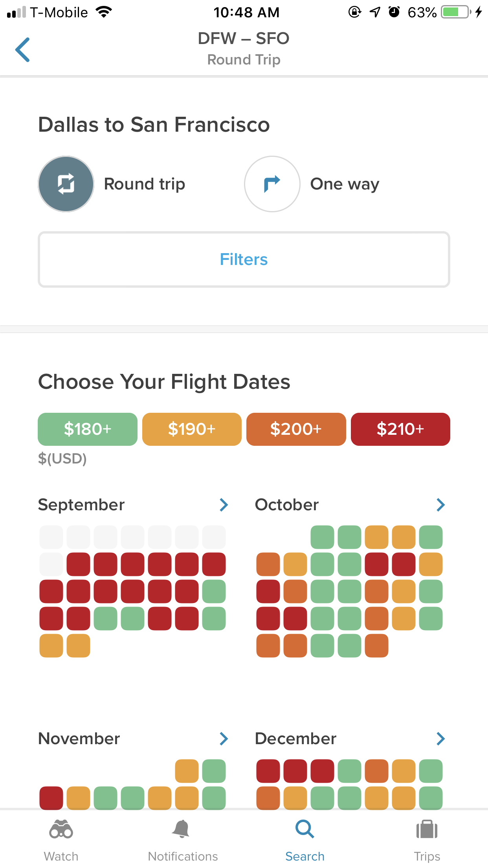This screenshot has width=488, height=868.
Task: Tap the alarm clock status icon
Action: [394, 12]
